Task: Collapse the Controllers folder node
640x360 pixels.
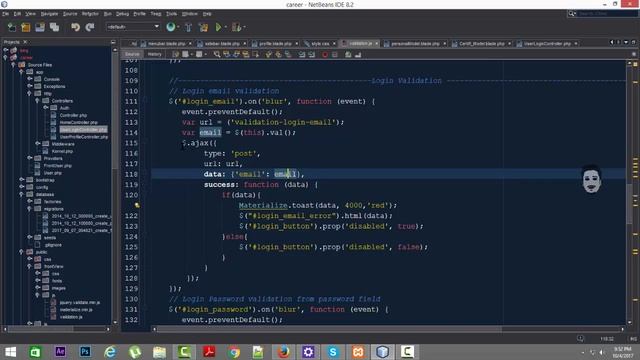Action: click(x=37, y=101)
